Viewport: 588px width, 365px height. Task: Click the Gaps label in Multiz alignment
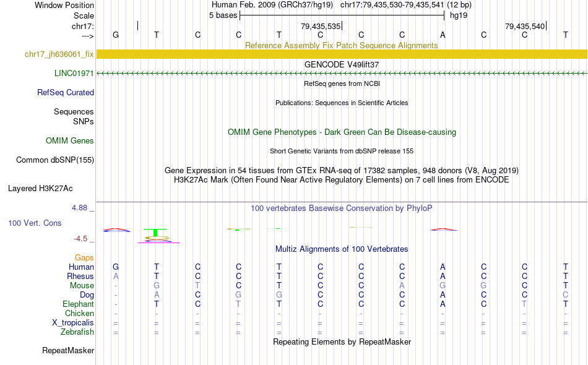click(84, 258)
